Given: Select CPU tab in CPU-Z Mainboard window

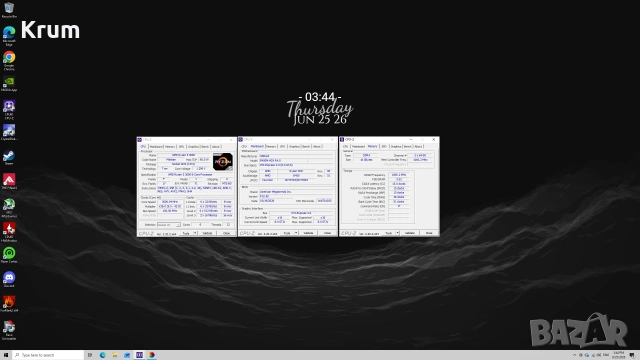Looking at the screenshot, I should (244, 147).
